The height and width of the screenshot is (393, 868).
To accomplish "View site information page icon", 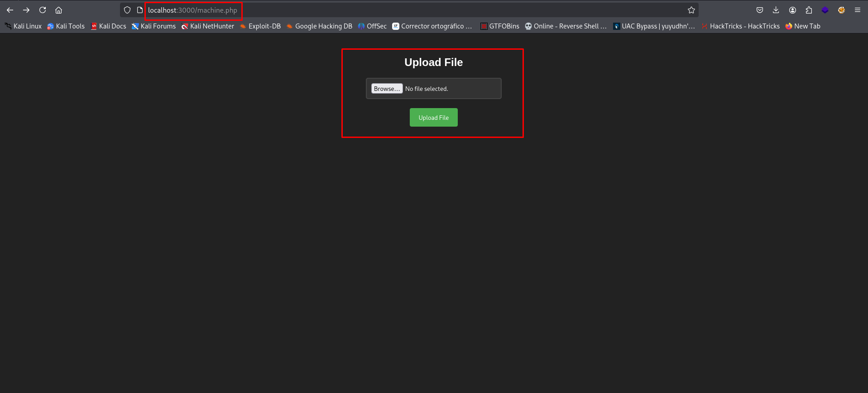I will pos(140,10).
